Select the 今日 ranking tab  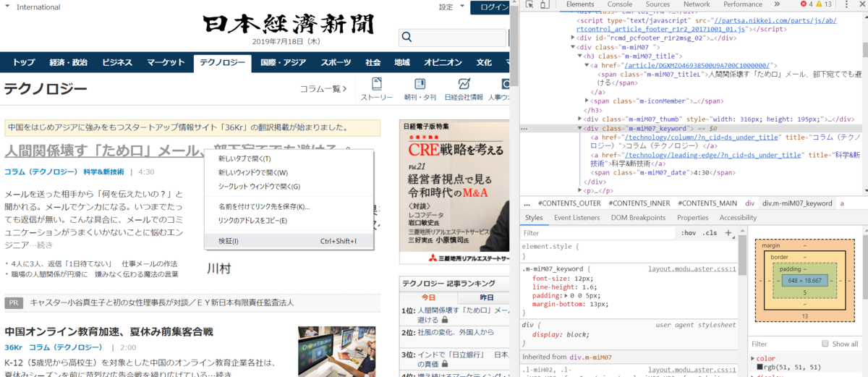point(429,297)
